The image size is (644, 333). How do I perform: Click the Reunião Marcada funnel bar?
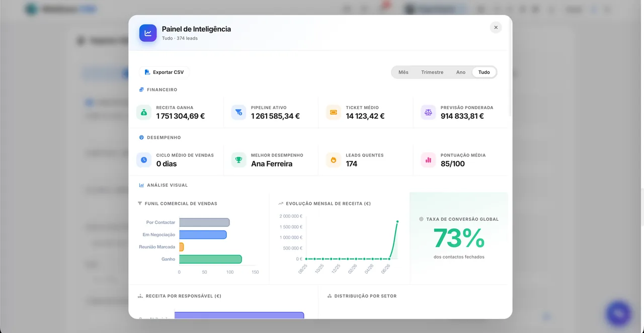pos(181,247)
